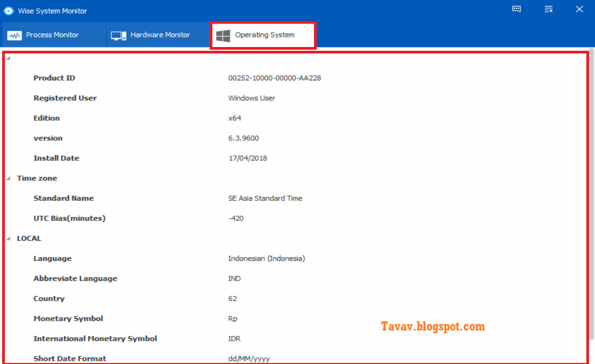Click the Rp monetary symbol value
Screen dimensions: 595x364
click(232, 319)
